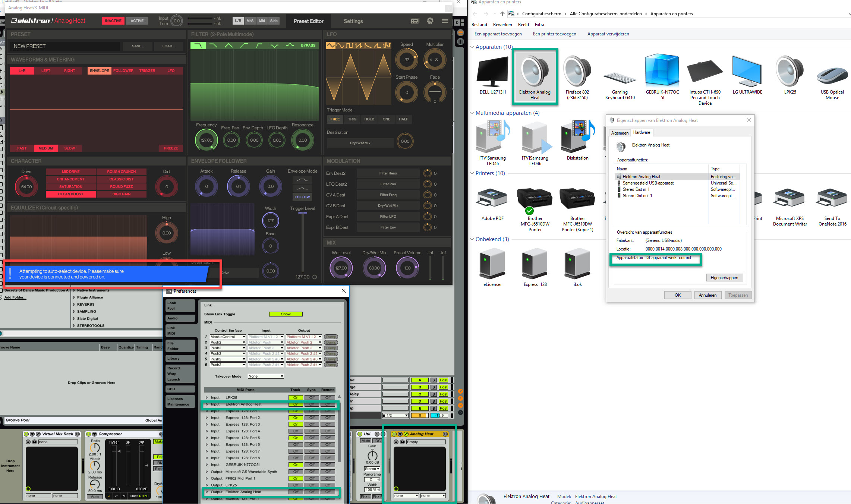Select the random stepped LFO waveform
This screenshot has width=851, height=504.
(387, 45)
